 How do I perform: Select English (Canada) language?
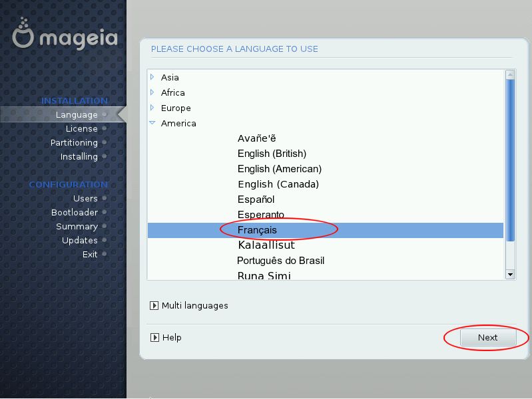point(278,184)
